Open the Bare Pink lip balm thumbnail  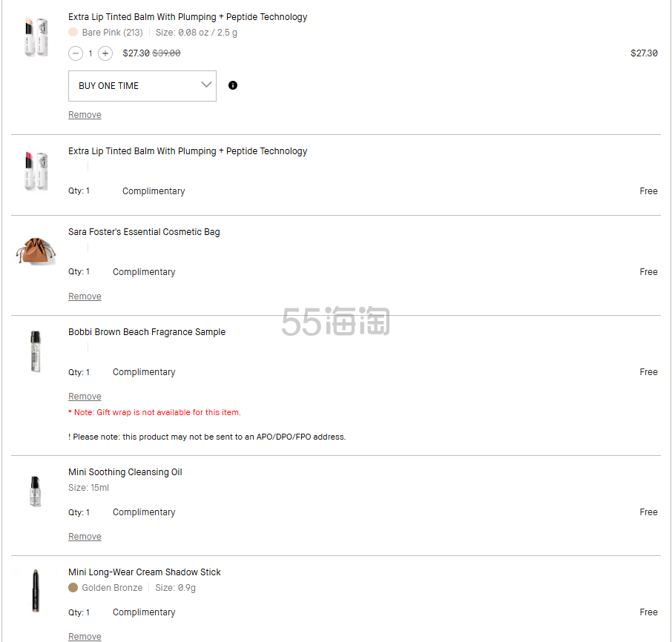point(36,37)
